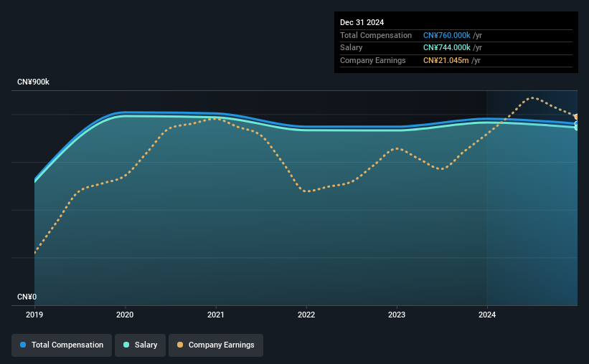The image size is (589, 364).
Task: Select the 2024 x-axis label
Action: pyautogui.click(x=487, y=315)
